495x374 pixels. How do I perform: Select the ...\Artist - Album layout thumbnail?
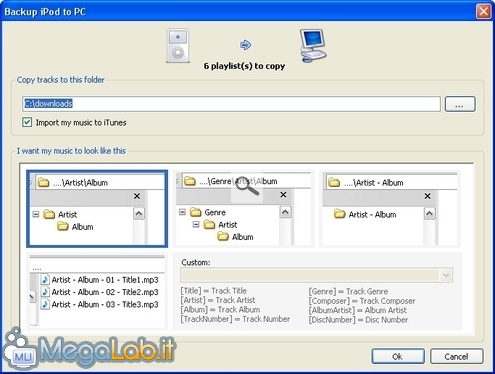click(x=390, y=209)
